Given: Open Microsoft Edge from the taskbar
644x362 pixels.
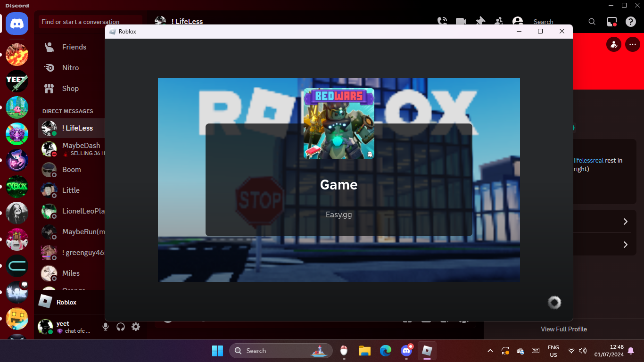Looking at the screenshot, I should coord(386,351).
